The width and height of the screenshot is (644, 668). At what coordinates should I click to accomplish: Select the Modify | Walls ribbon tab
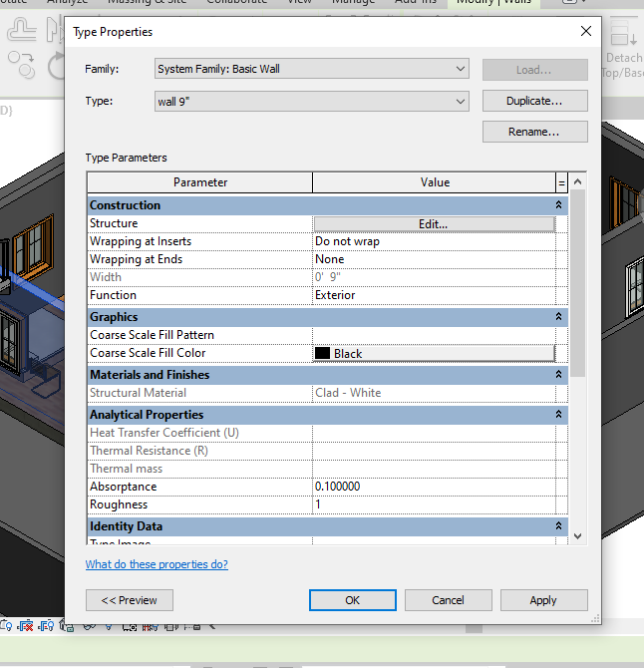pyautogui.click(x=493, y=2)
